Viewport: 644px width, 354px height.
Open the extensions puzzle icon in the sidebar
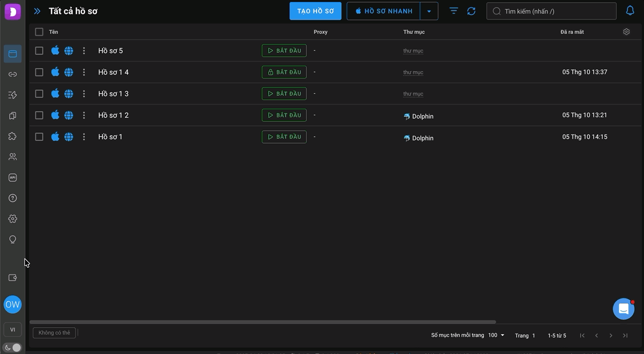click(x=12, y=136)
